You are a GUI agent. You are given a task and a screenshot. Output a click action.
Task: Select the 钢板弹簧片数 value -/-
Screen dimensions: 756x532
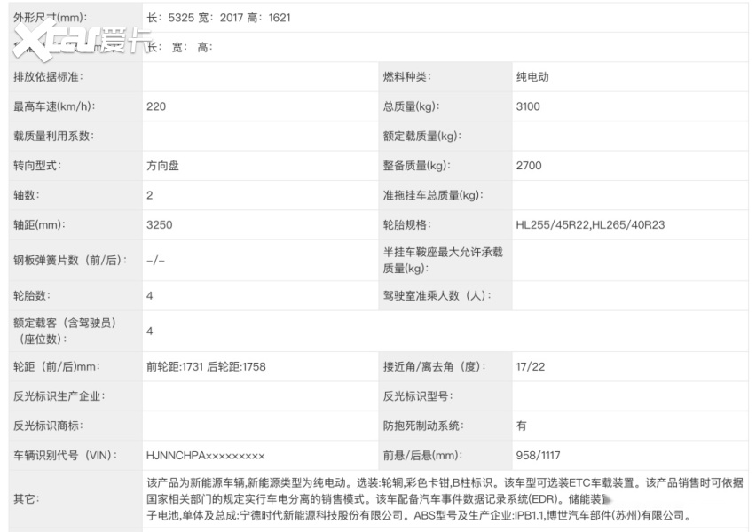[x=155, y=261]
